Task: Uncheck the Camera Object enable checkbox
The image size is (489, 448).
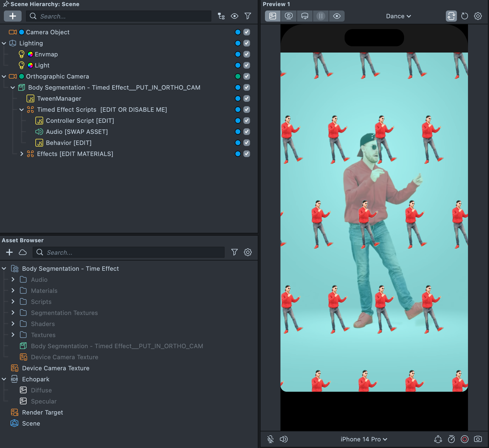Action: [247, 32]
